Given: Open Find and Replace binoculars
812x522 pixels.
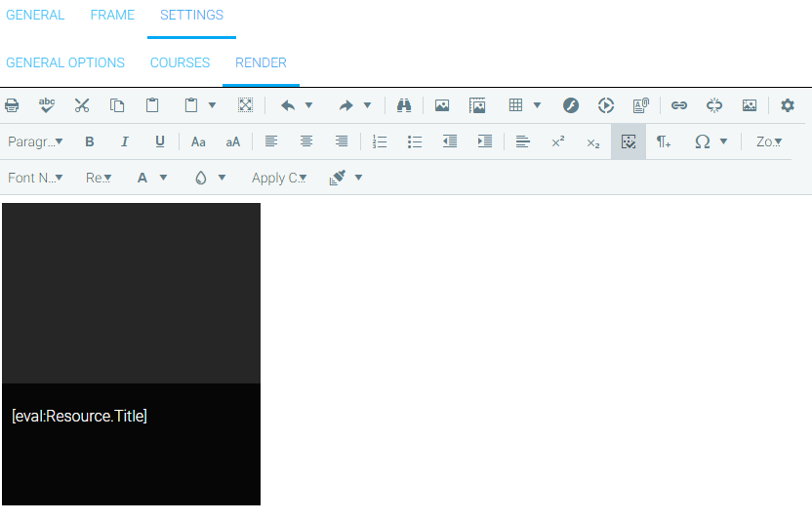Looking at the screenshot, I should 404,105.
